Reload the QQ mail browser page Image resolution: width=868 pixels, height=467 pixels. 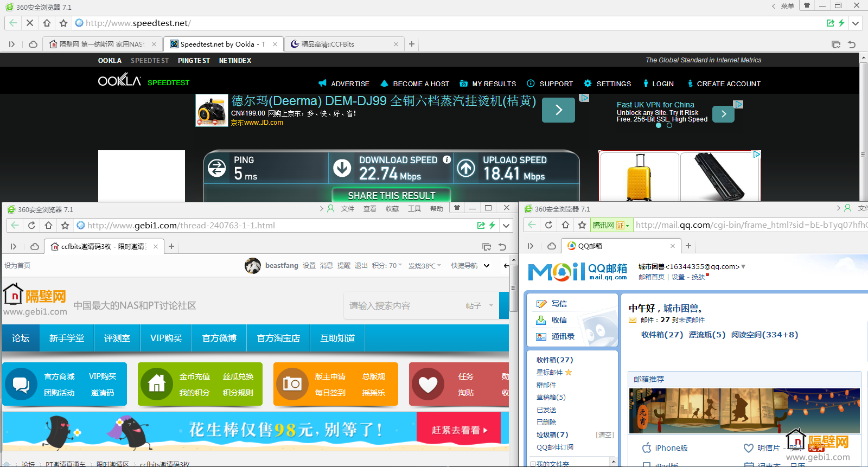pos(548,225)
